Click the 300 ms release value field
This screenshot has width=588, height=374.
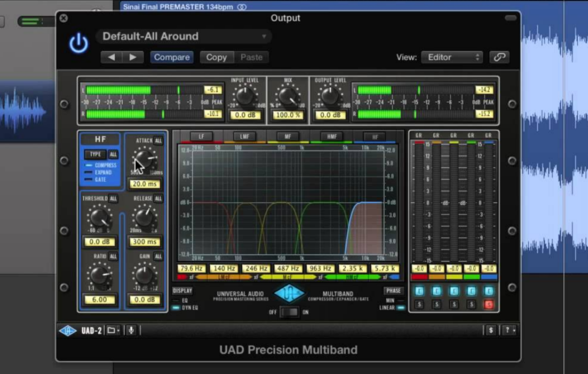click(x=145, y=241)
